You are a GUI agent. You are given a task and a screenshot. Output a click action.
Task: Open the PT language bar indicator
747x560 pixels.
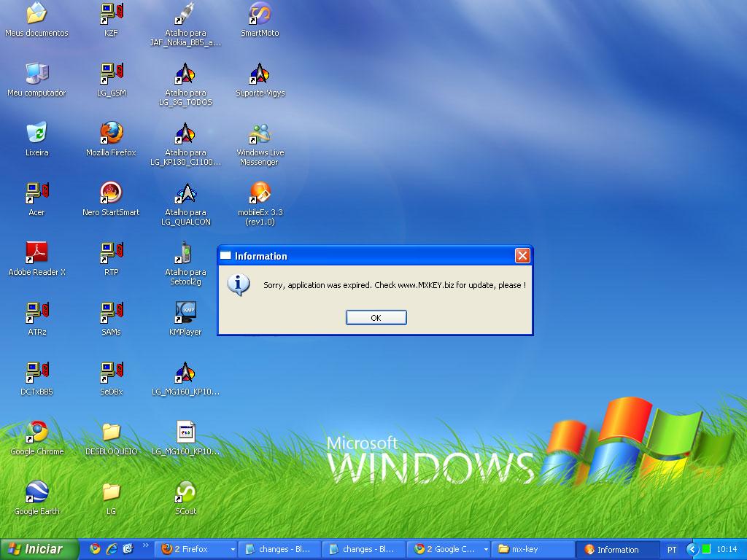[672, 550]
